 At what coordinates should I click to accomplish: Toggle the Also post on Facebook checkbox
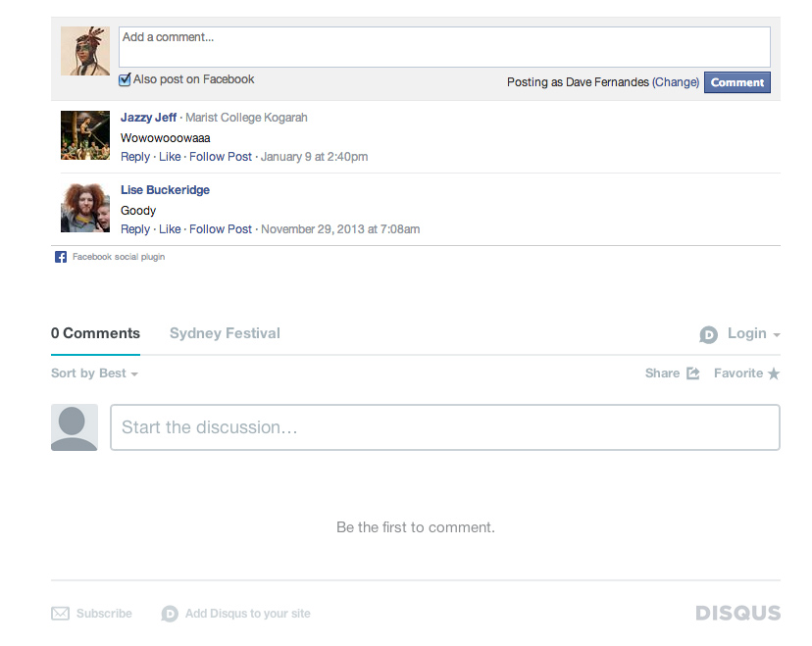tap(125, 80)
